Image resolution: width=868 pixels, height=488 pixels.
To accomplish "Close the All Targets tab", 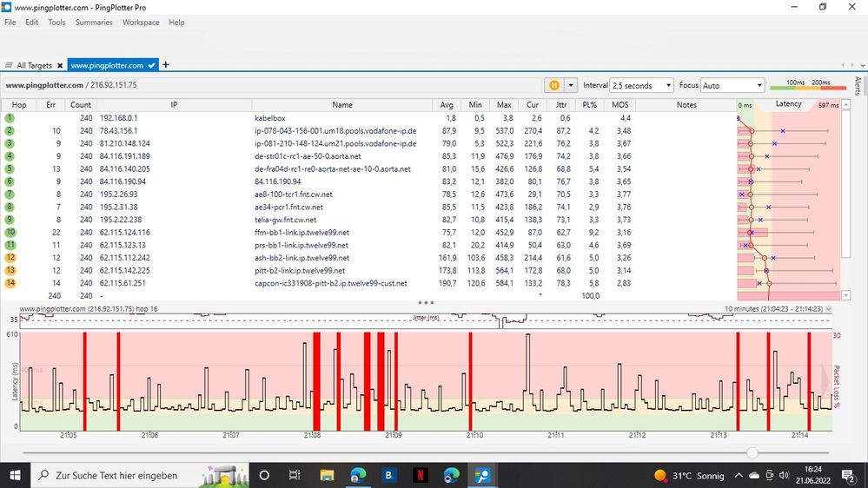I will [x=60, y=65].
